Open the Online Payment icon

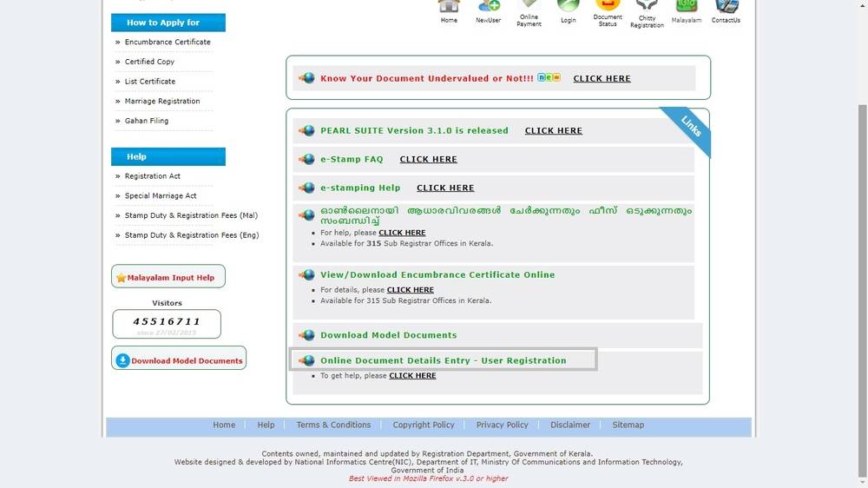click(529, 5)
